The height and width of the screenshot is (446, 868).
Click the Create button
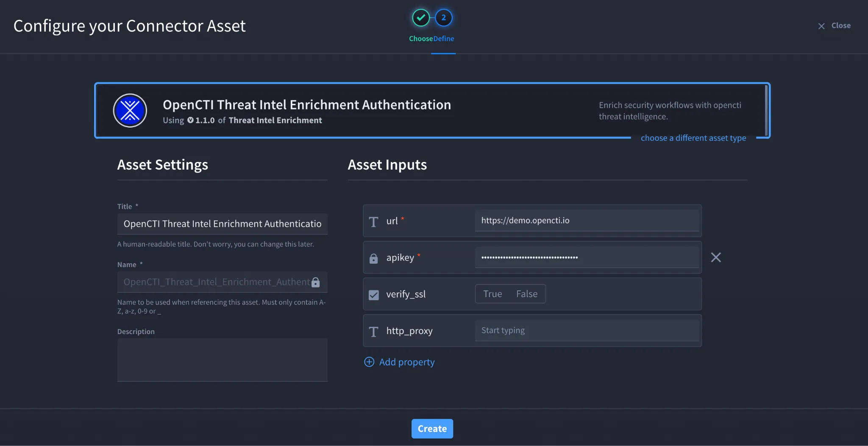pos(432,429)
